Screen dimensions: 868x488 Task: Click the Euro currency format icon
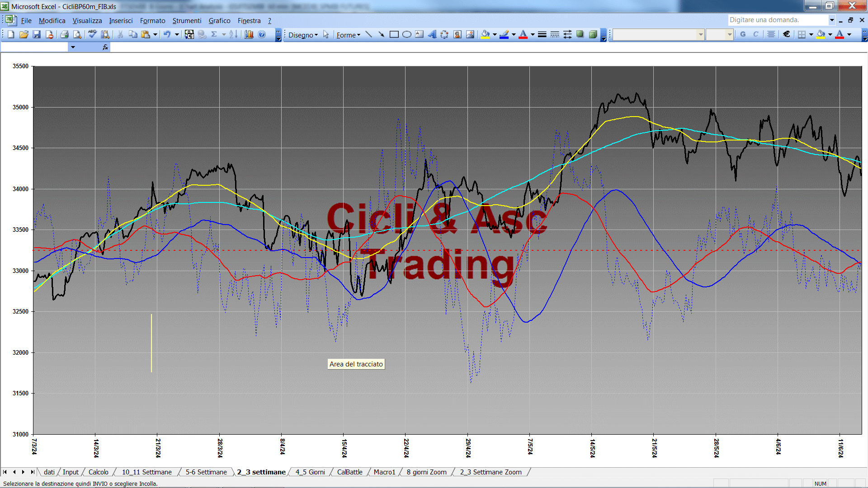[x=787, y=34]
